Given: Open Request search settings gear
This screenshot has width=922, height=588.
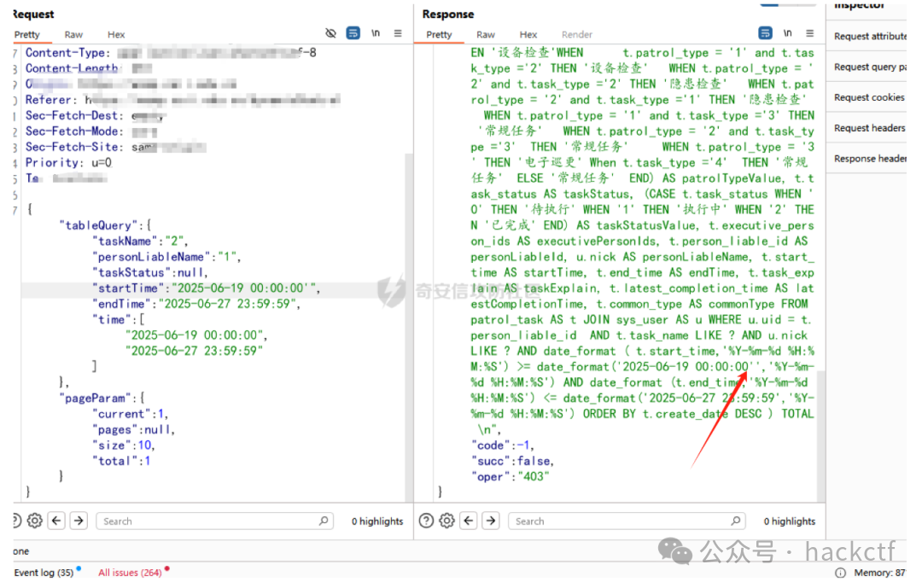Looking at the screenshot, I should [35, 521].
